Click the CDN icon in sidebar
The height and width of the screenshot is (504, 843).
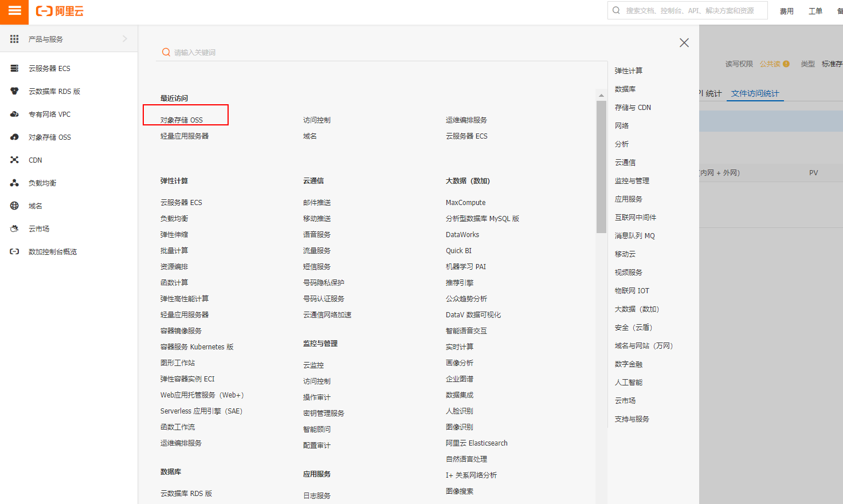(14, 160)
